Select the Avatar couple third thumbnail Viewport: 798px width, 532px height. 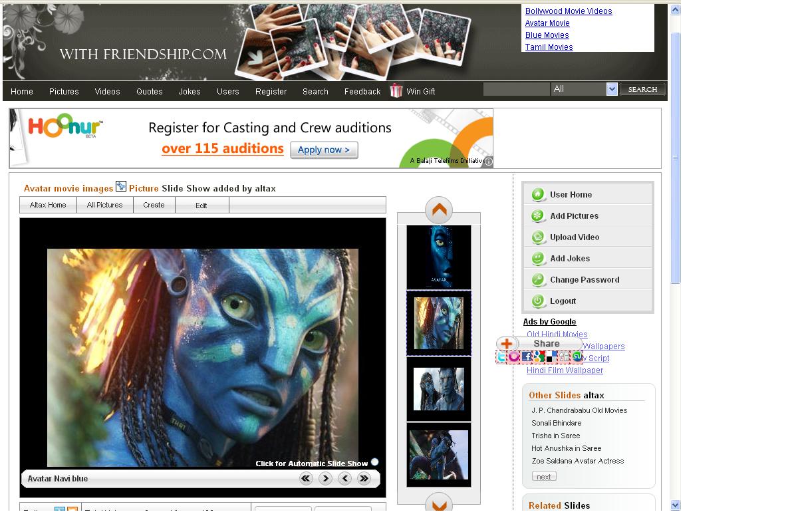tap(439, 388)
